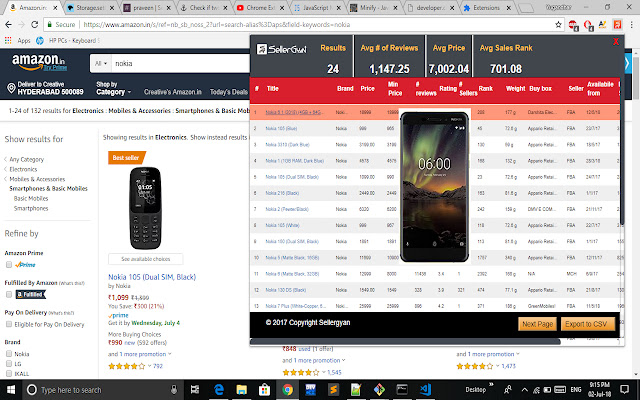The height and width of the screenshot is (400, 640).
Task: Click the Cortana microphone icon
Action: coord(174,390)
